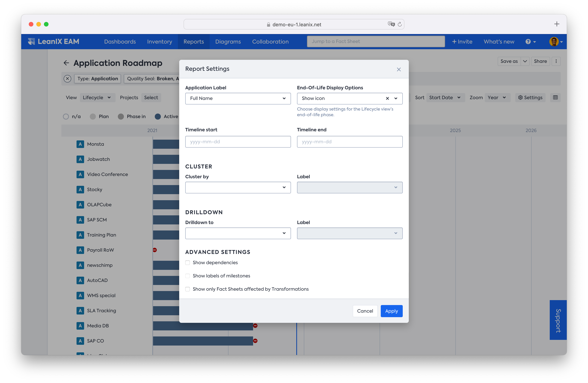Click the Application icon next to AutoCAD

click(x=80, y=280)
